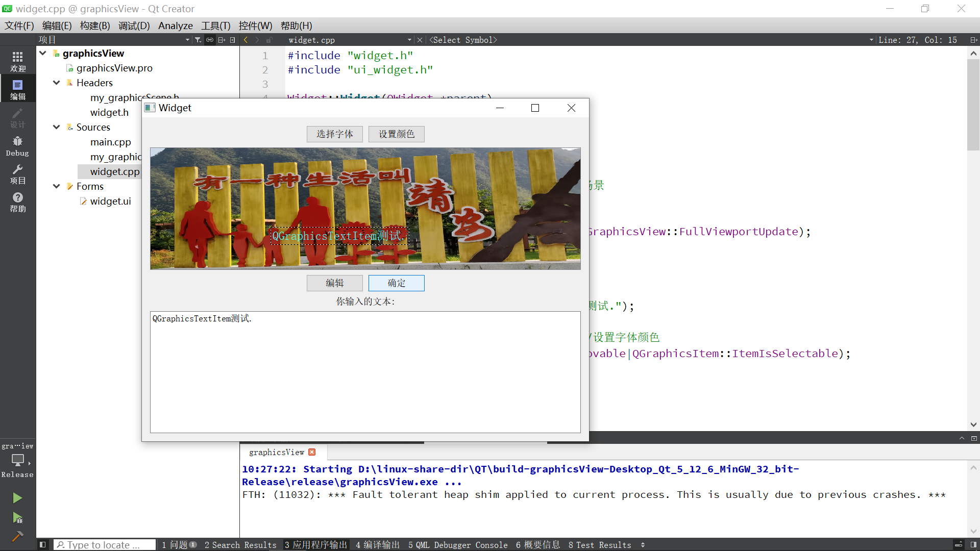Viewport: 980px width, 551px height.
Task: Open the 构建(B) menu
Action: coord(95,26)
